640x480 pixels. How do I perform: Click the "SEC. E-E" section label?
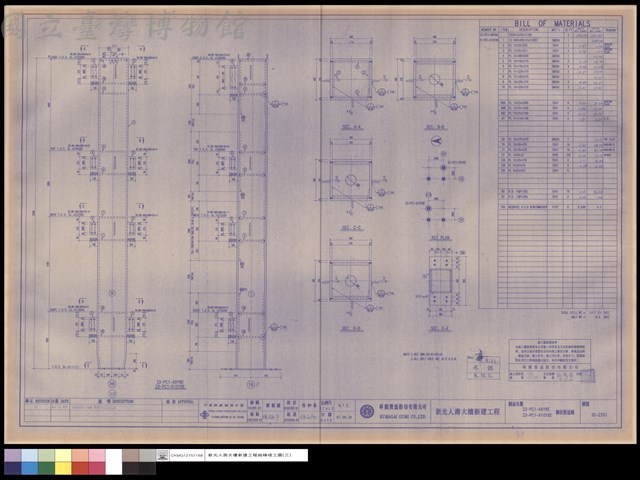[440, 329]
